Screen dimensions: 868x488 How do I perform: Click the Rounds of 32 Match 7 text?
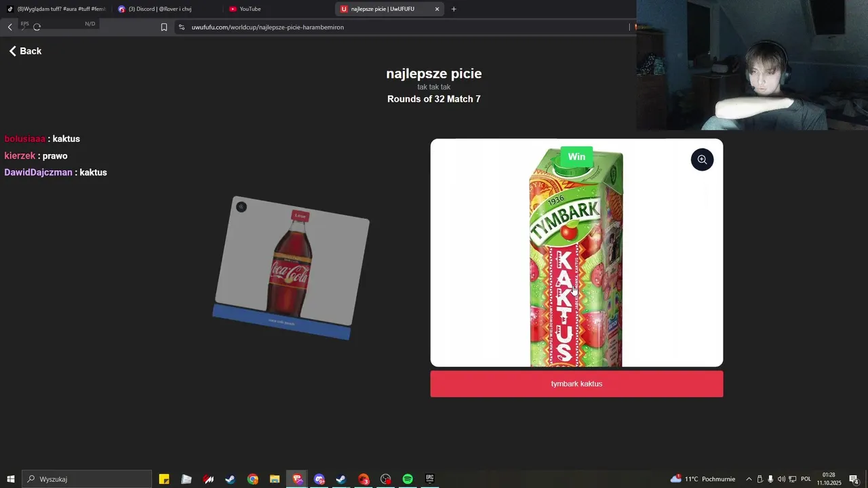[434, 99]
